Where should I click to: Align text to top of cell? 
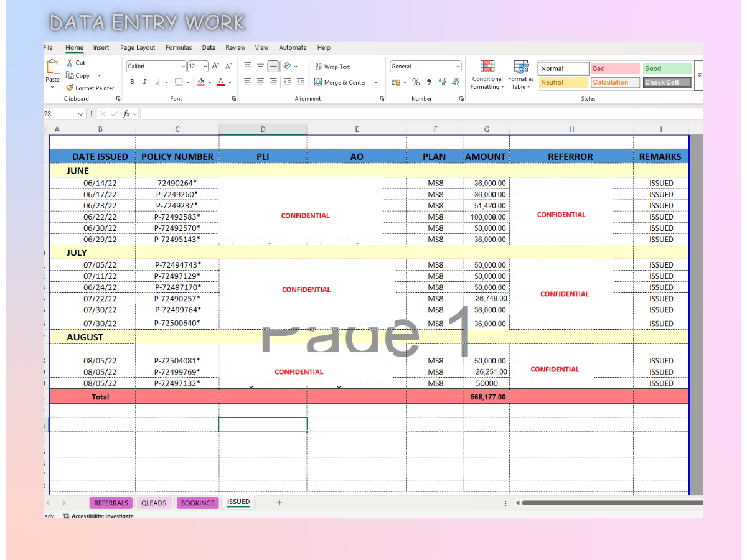(248, 66)
